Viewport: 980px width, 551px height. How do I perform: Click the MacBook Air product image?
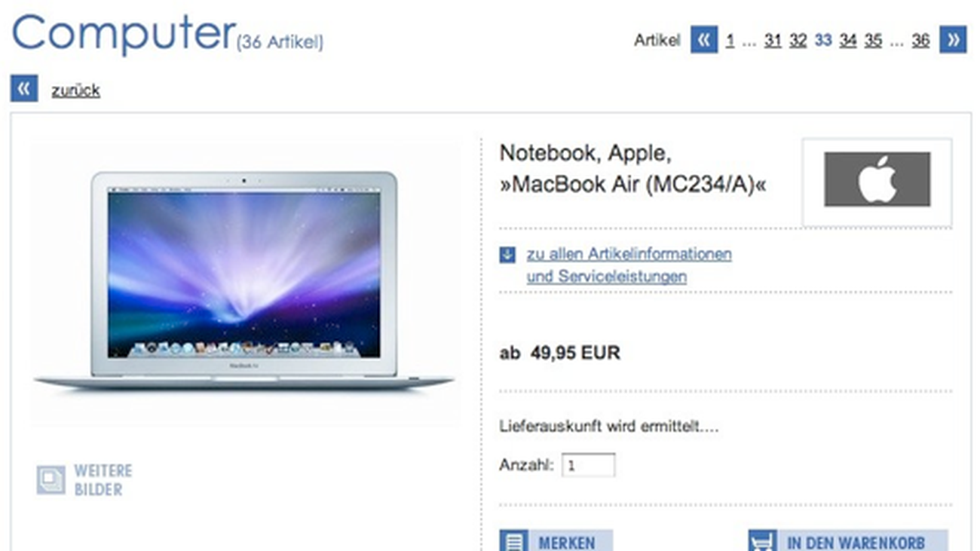coord(245,283)
